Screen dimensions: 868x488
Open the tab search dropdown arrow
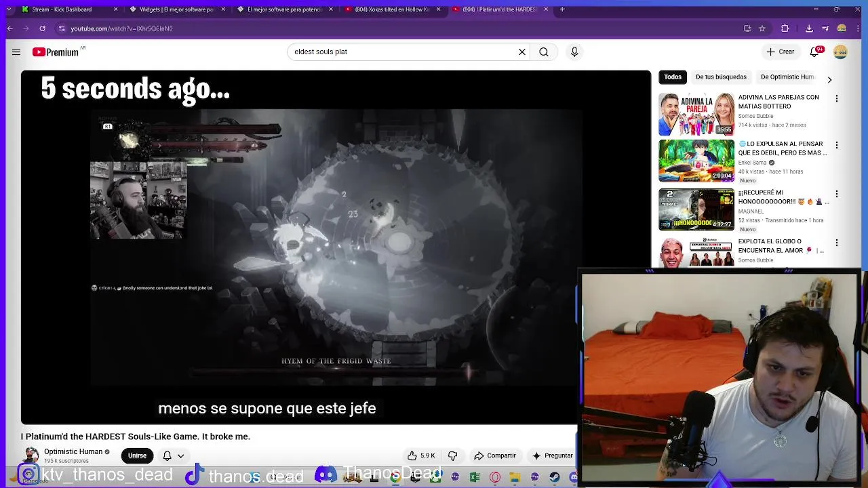8,9
